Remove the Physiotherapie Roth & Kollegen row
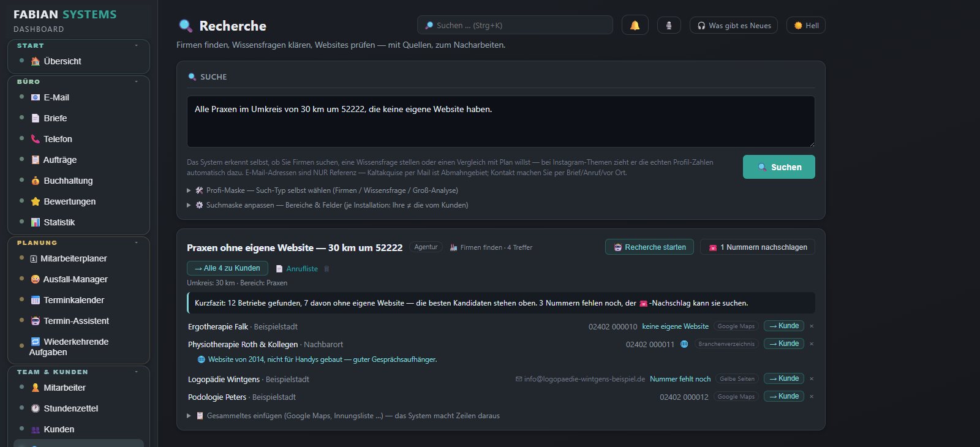 [812, 344]
